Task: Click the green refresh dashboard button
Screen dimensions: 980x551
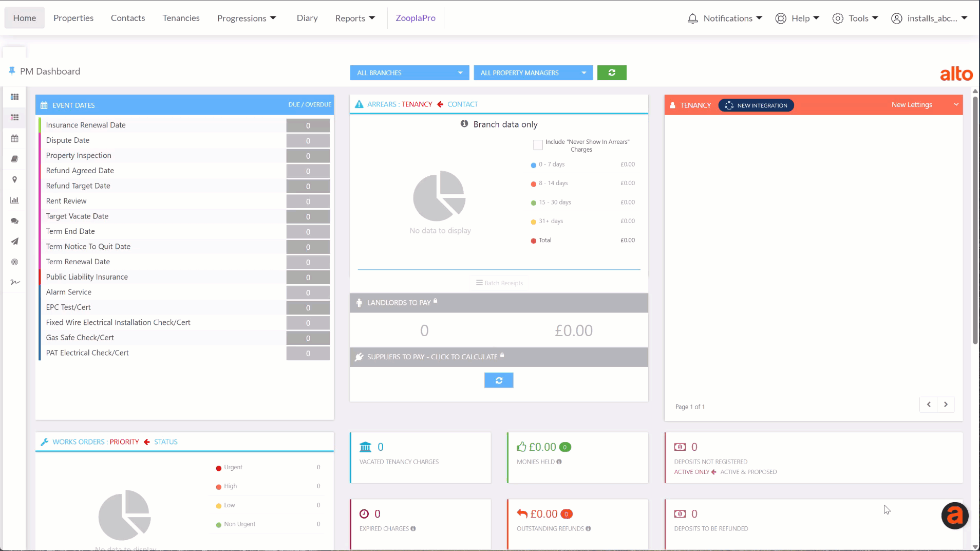Action: click(x=612, y=72)
